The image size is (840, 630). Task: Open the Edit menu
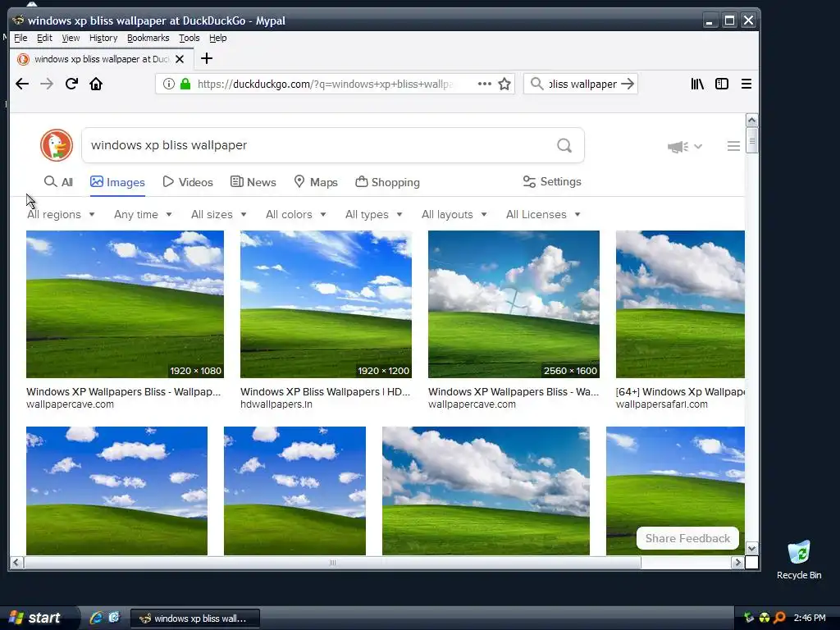point(44,38)
